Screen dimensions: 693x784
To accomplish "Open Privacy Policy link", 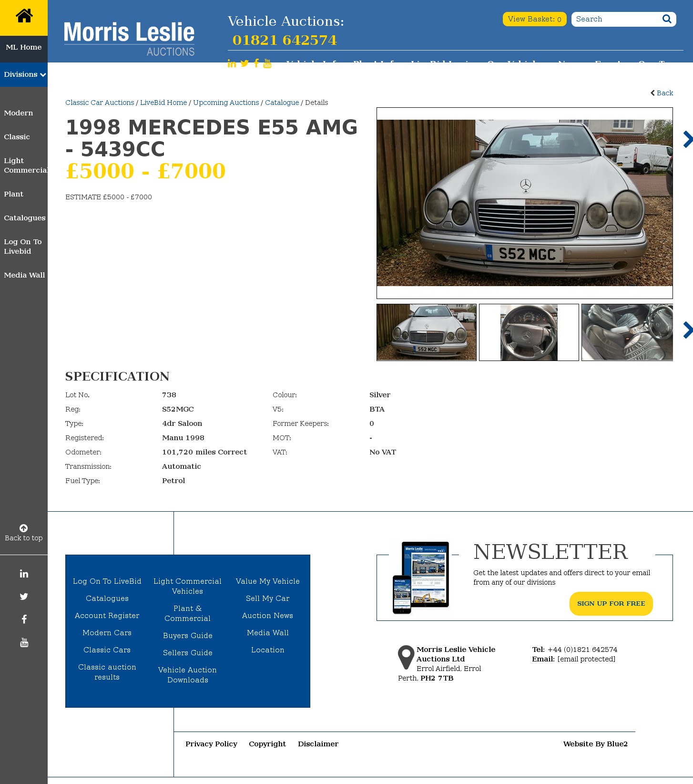I will (x=211, y=744).
